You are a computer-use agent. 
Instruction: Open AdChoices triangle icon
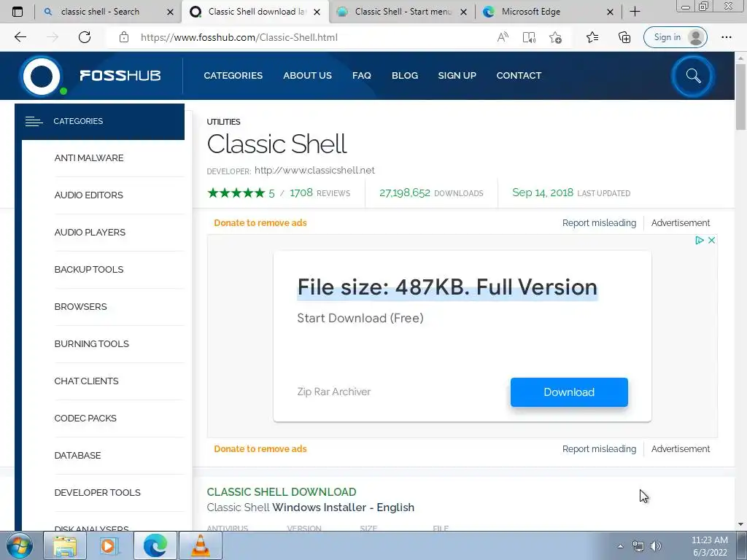click(x=699, y=241)
